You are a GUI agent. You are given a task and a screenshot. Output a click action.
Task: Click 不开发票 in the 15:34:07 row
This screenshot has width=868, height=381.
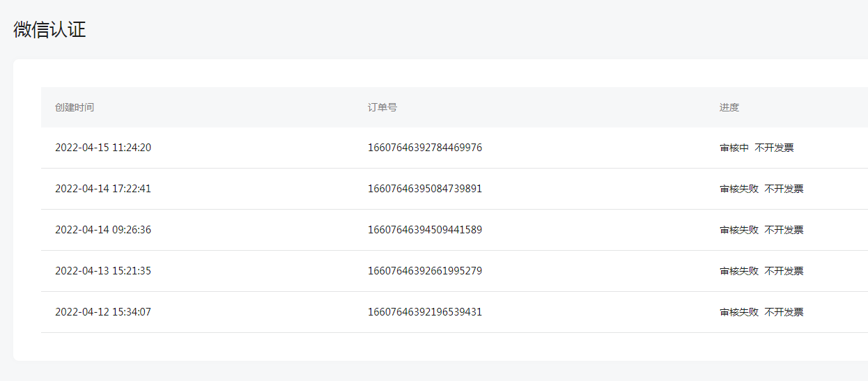click(x=784, y=312)
